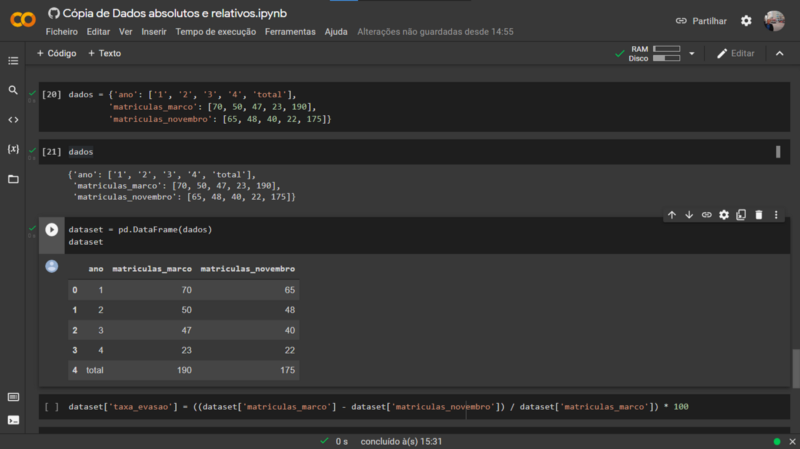The image size is (800, 449).
Task: Expand RAM and Disk resources dropdown
Action: tap(692, 54)
